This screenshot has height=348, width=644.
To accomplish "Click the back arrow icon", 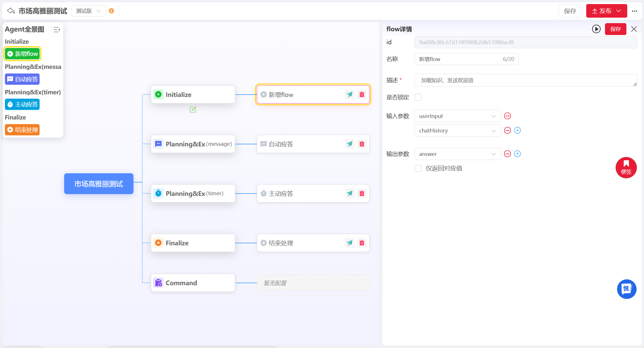I will coord(11,11).
